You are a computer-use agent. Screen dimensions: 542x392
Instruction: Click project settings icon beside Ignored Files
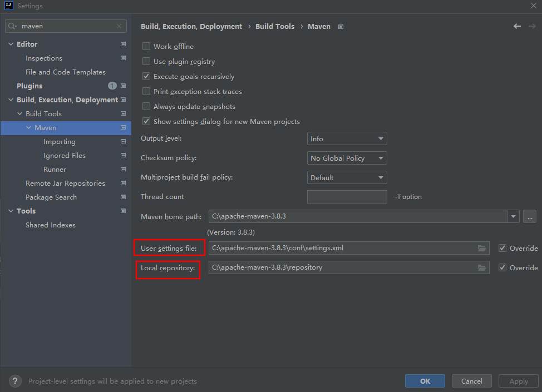(x=123, y=156)
